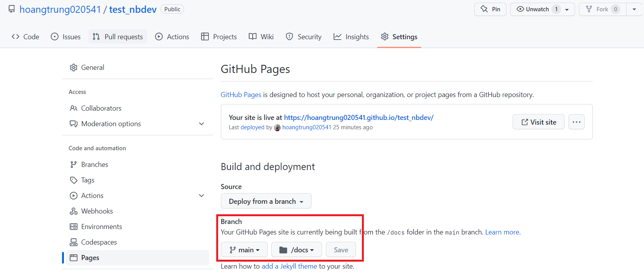Click the fork icon in Fork button
Image resolution: width=644 pixels, height=276 pixels.
point(589,9)
